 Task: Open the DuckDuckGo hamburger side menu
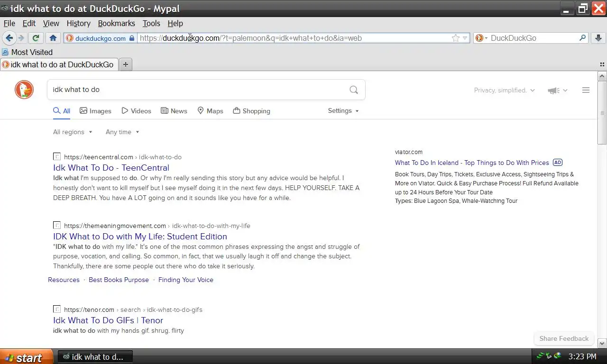(x=586, y=90)
